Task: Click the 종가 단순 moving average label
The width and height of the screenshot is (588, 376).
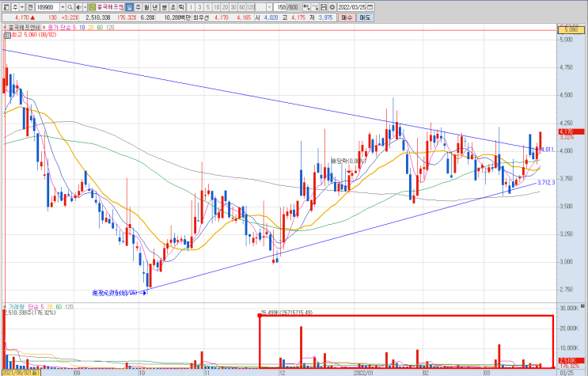Action: (59, 28)
